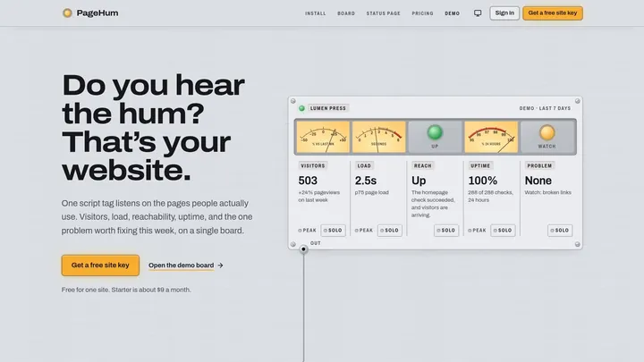
Task: Click the LUMEN PRESS site label
Action: tap(328, 108)
